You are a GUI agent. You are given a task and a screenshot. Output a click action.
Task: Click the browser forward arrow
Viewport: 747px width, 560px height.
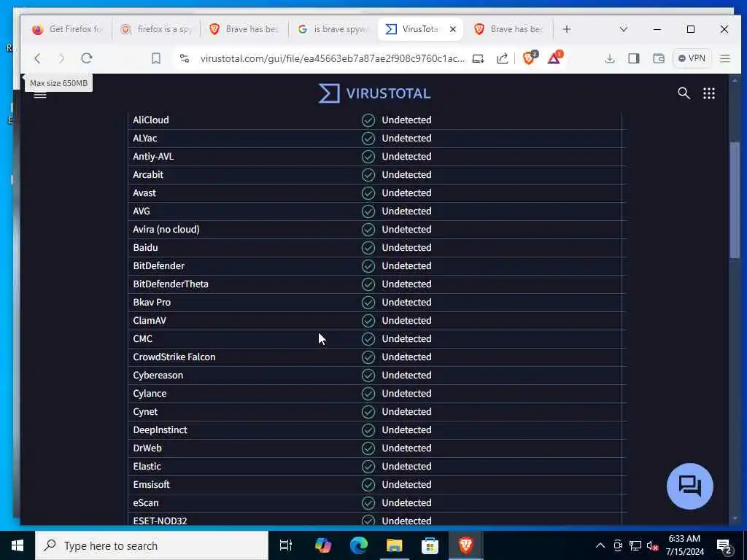61,58
